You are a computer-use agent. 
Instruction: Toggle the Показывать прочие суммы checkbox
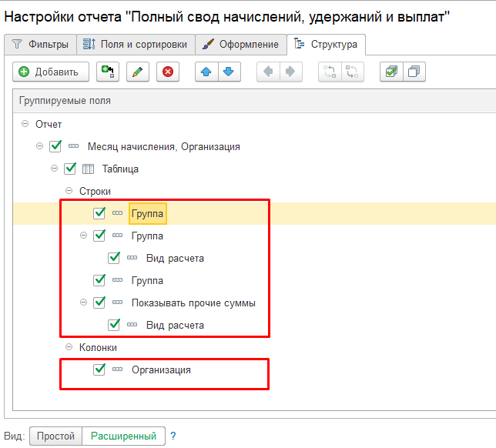tap(99, 303)
